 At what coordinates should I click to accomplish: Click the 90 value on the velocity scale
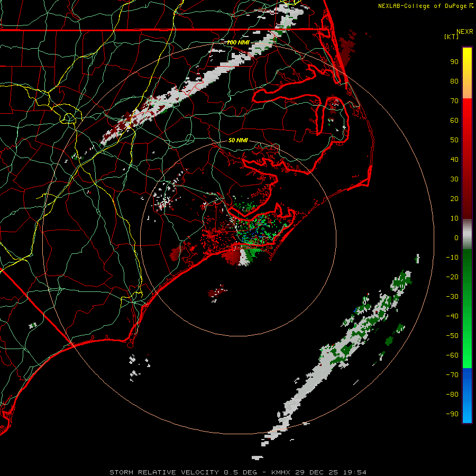pos(454,62)
